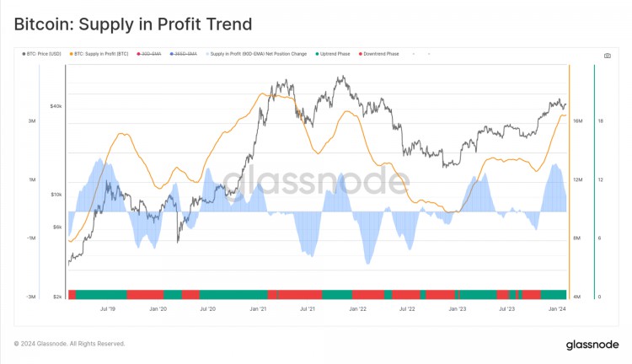
Task: Click the 16M right axis label
Action: (577, 121)
